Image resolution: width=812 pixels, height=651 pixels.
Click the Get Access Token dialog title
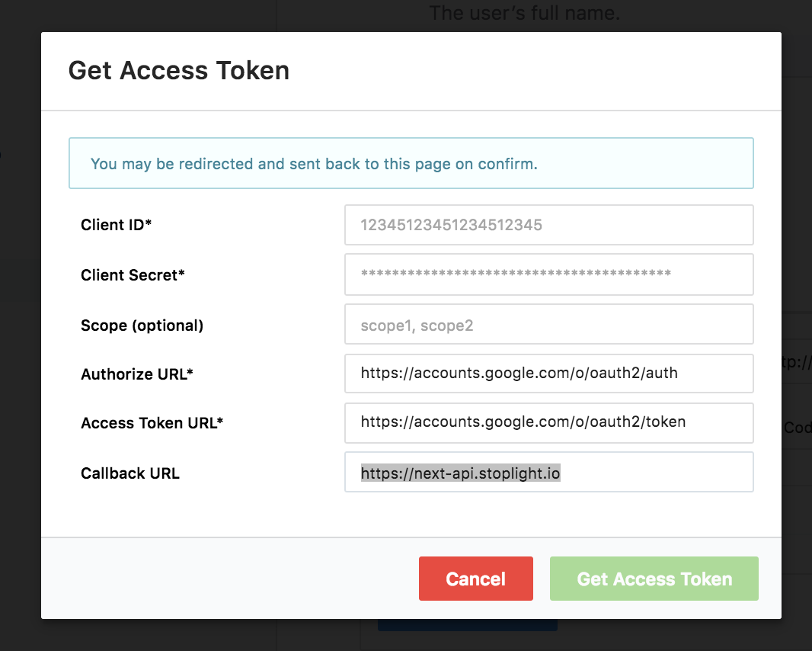pos(179,70)
